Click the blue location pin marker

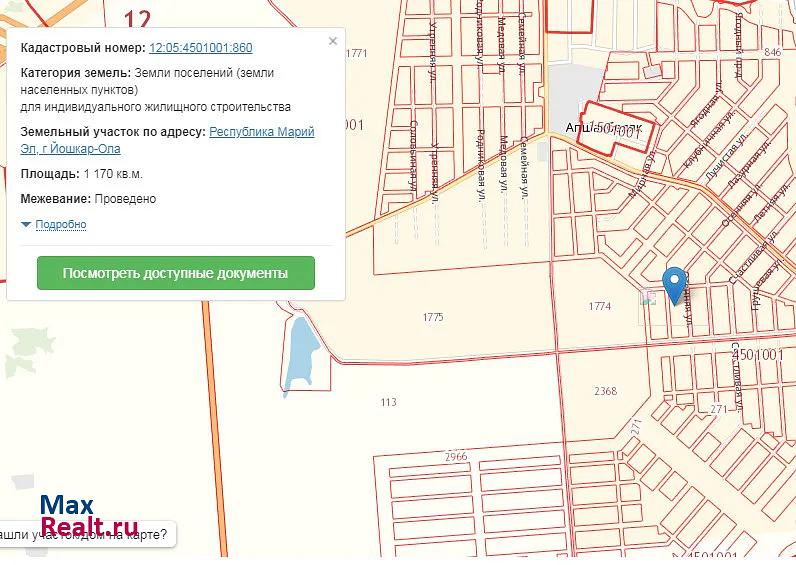[676, 283]
